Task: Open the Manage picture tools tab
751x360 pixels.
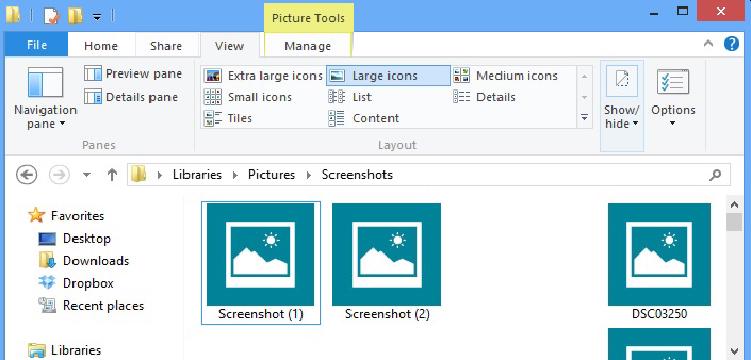Action: 307,46
